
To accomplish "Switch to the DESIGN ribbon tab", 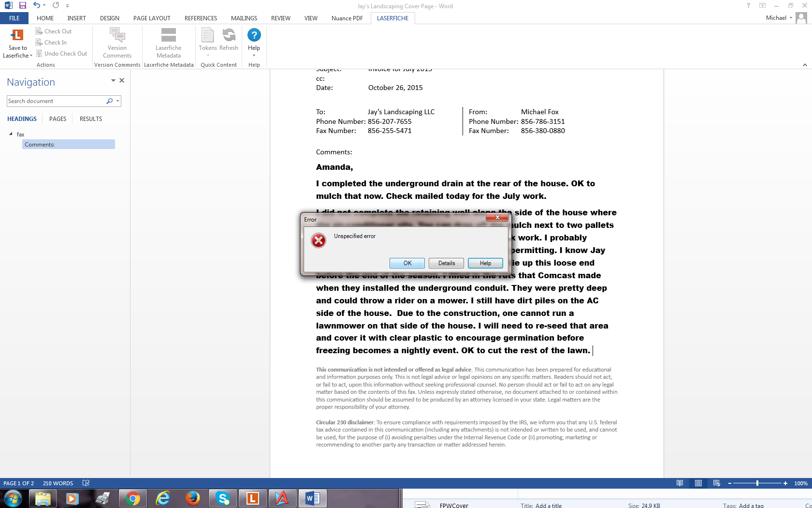I will coord(110,18).
